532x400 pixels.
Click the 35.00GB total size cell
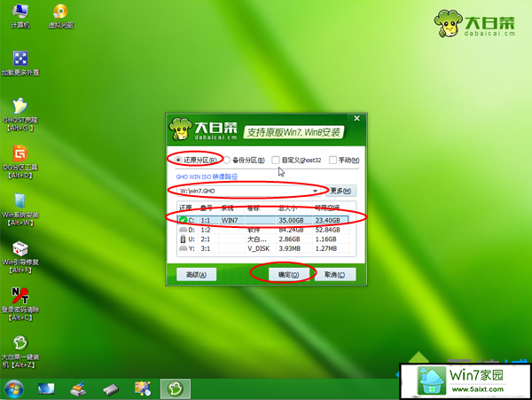[291, 220]
